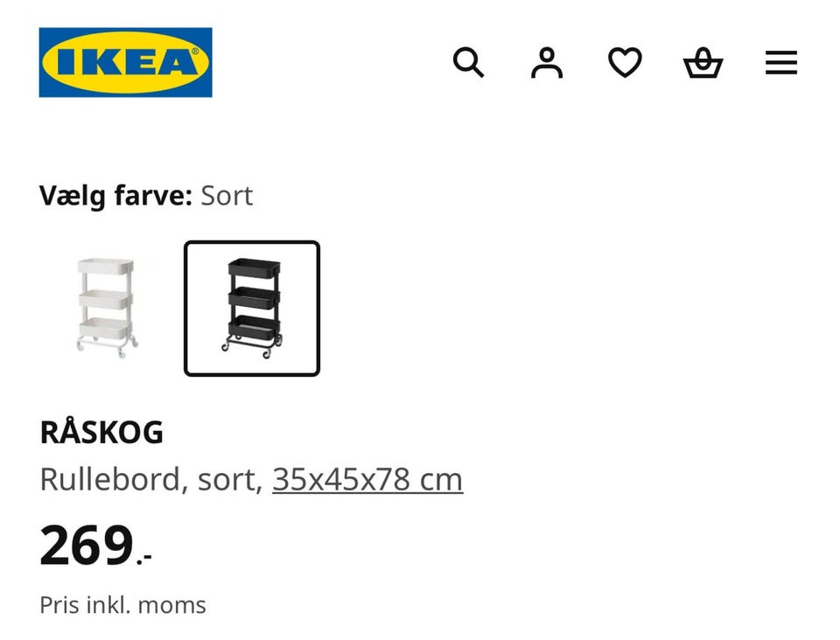Screen dimensions: 840x640
Task: Click the 269.- price
Action: click(95, 546)
